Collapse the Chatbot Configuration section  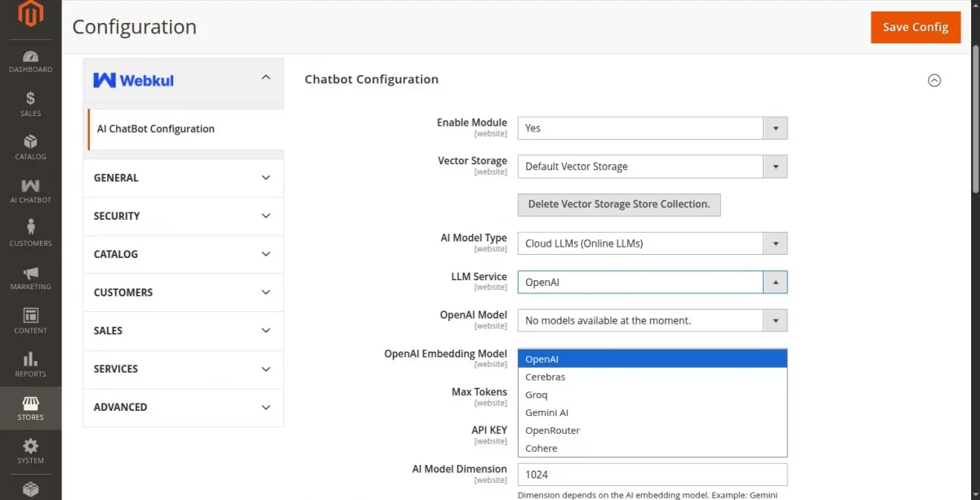pos(934,80)
